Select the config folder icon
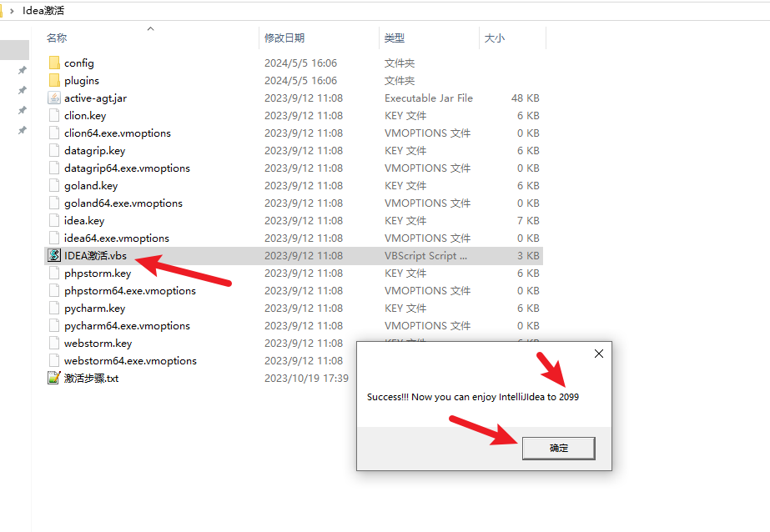 [x=54, y=63]
